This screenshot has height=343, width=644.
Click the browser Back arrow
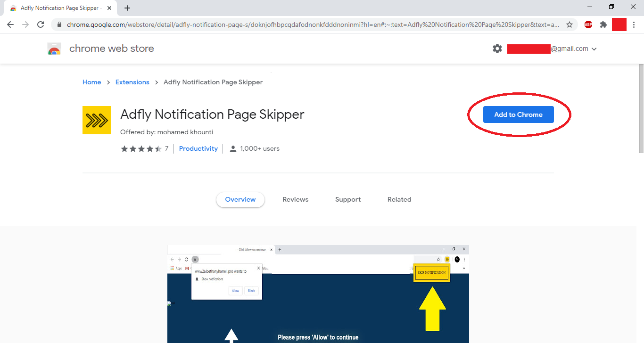tap(10, 24)
